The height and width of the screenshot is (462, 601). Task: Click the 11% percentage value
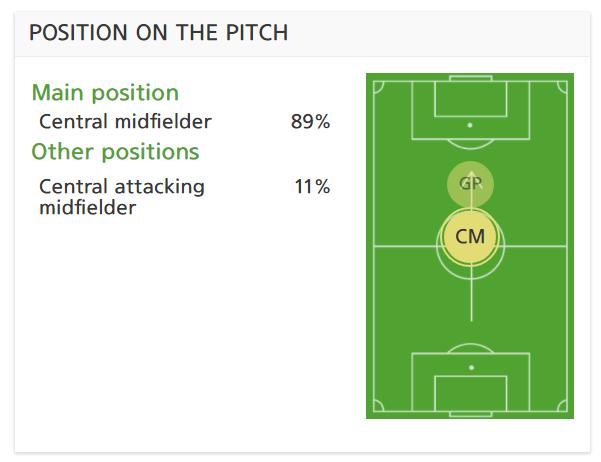pyautogui.click(x=312, y=187)
